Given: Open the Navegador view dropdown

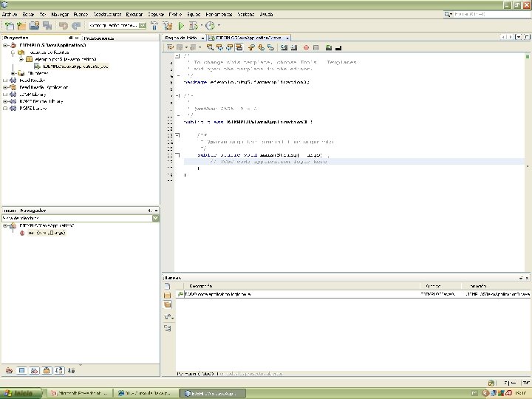Looking at the screenshot, I should [155, 218].
